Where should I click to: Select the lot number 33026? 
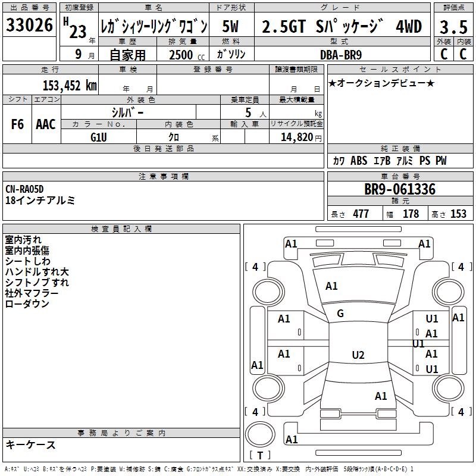(x=29, y=26)
